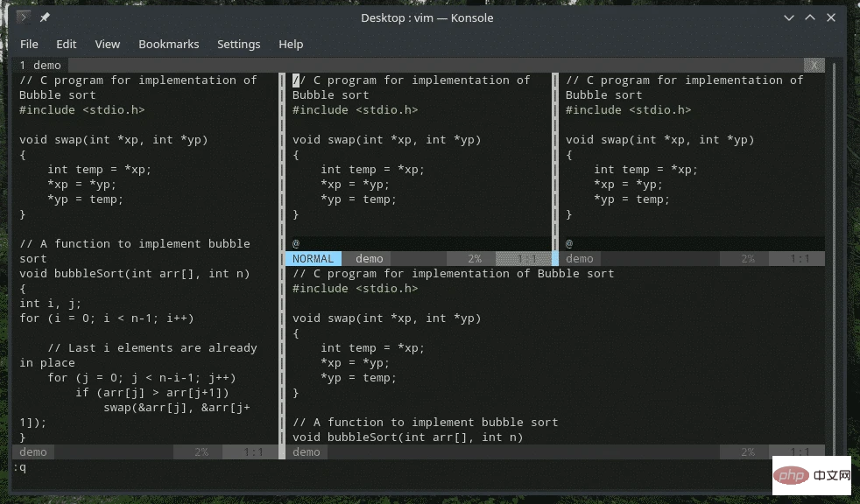Expand the Bookmarks menu

[168, 44]
